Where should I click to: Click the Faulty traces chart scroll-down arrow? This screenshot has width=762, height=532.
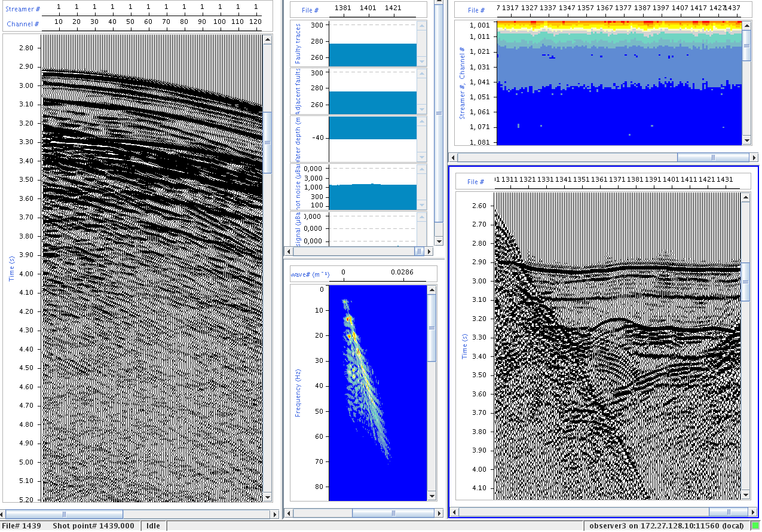coord(423,62)
